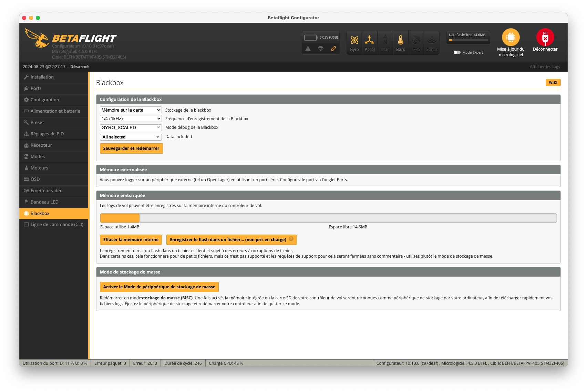Open GYRO_SCALED debug mode dropdown
This screenshot has height=392, width=587.
click(x=131, y=127)
